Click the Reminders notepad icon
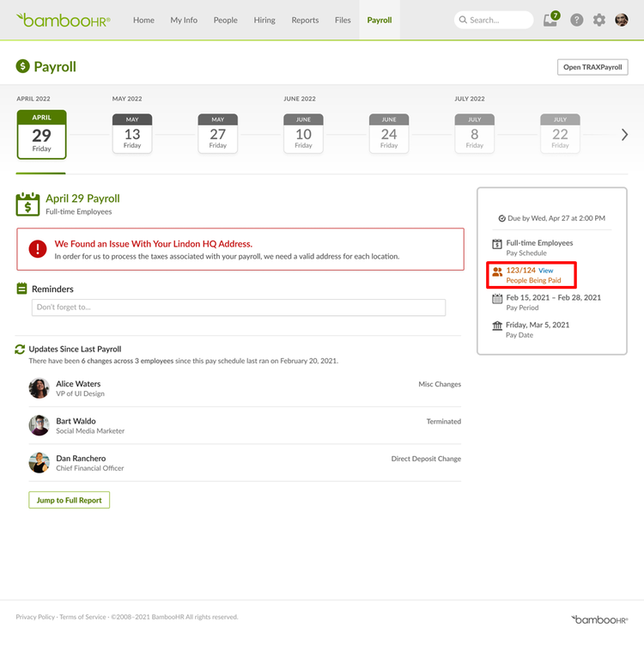Viewport: 644px width, 646px height. [x=21, y=289]
